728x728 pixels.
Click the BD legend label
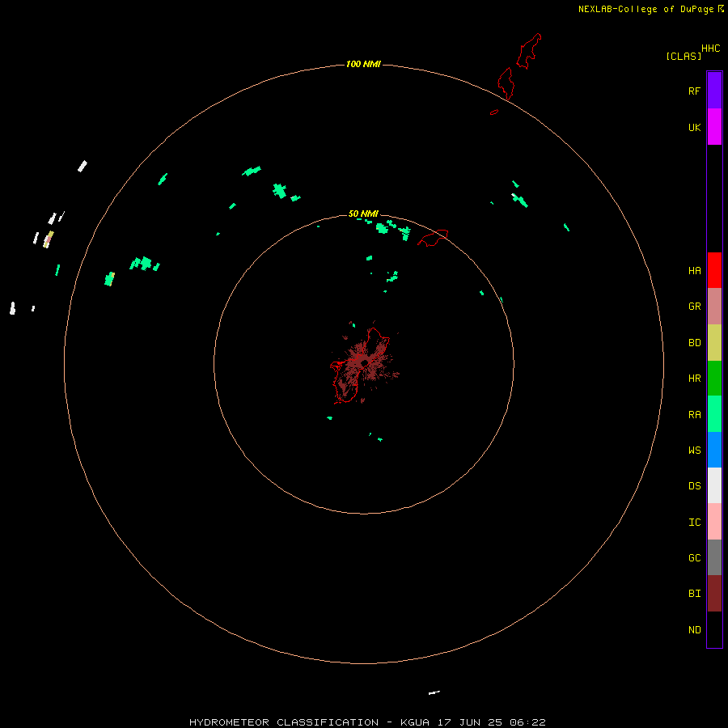[x=694, y=343]
